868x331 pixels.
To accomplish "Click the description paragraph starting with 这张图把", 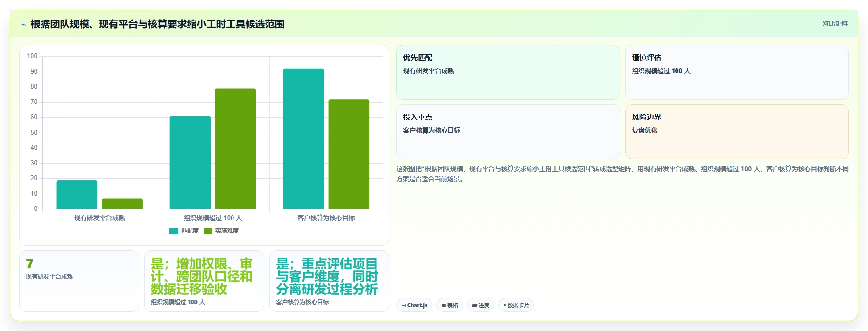I will tap(622, 174).
